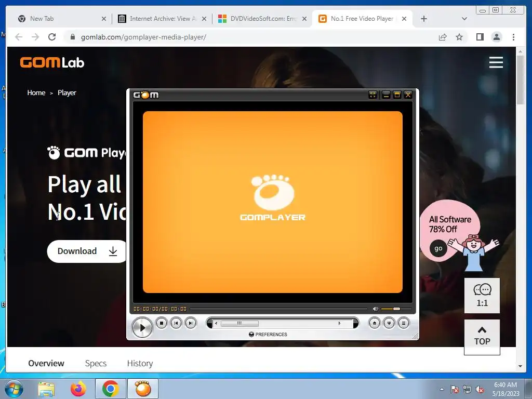532x399 pixels.
Task: Bookmark this page with star icon
Action: (x=459, y=37)
